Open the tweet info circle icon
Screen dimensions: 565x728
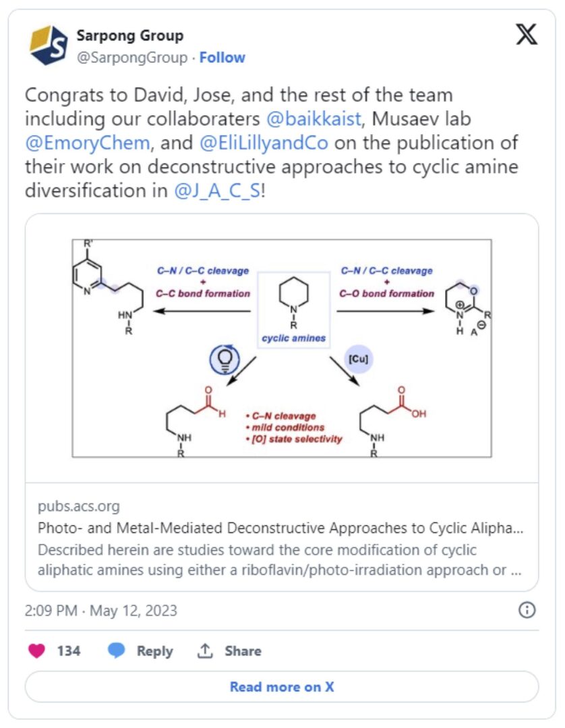527,609
